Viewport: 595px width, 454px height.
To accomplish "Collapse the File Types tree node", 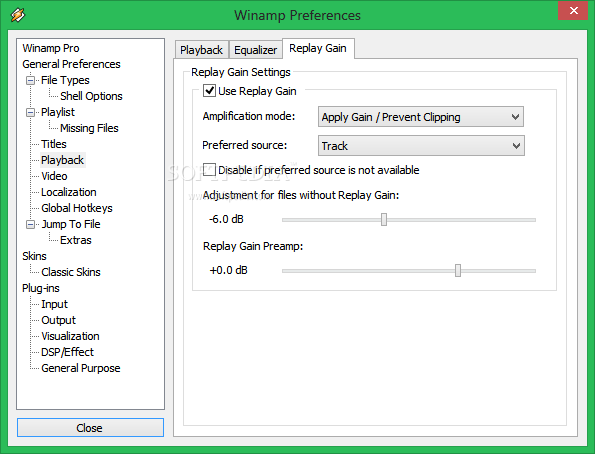I will point(30,80).
